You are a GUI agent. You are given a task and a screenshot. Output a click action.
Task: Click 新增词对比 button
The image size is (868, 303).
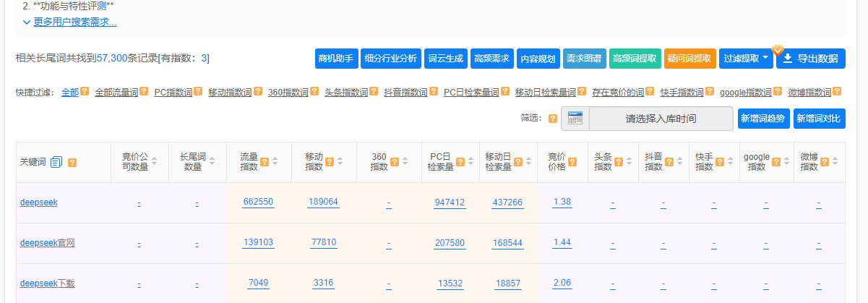tap(820, 119)
